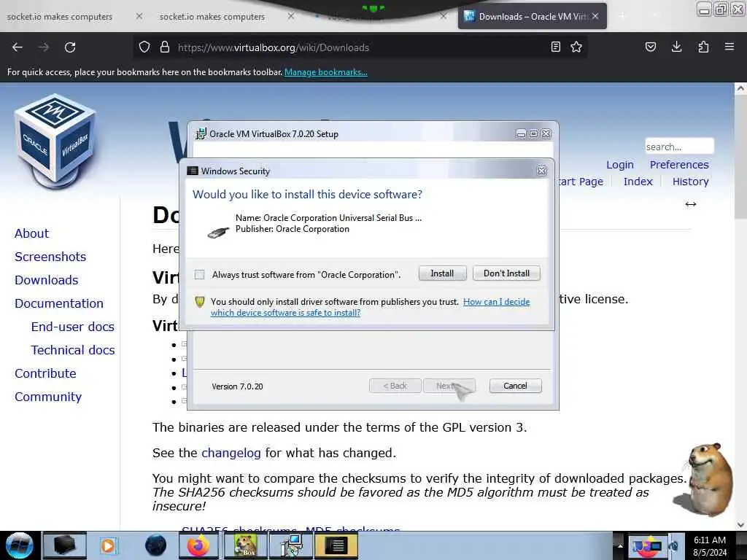Bookmark this page with the star icon
This screenshot has width=747, height=560.
[x=576, y=47]
